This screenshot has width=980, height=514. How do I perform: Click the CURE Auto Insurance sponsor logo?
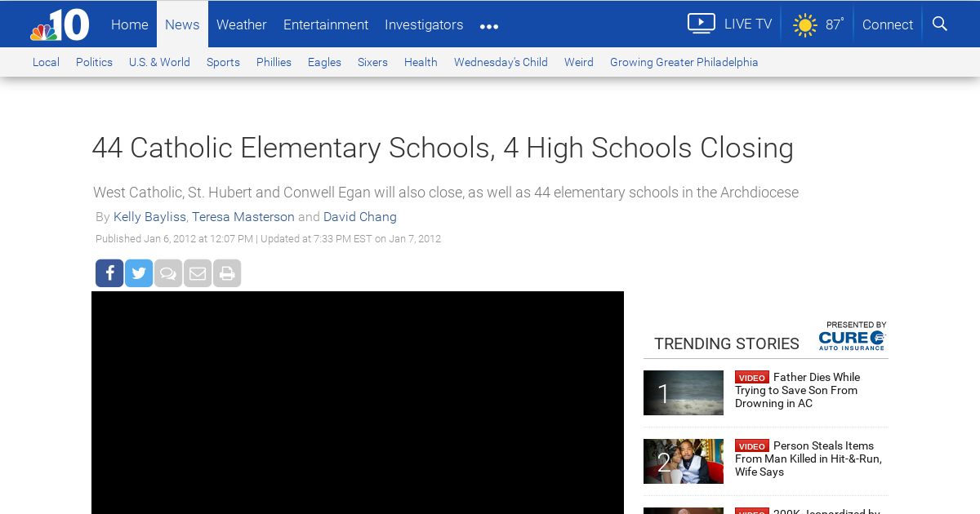(852, 340)
